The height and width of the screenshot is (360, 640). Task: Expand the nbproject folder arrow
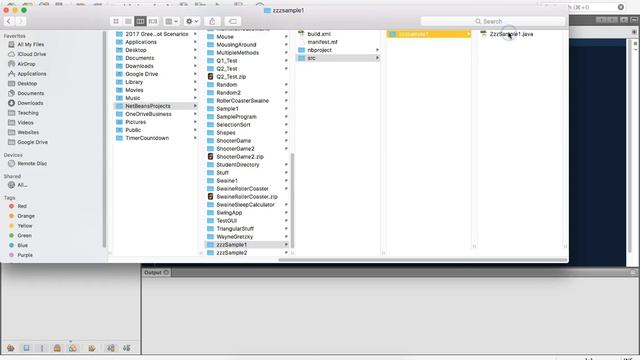(x=377, y=50)
